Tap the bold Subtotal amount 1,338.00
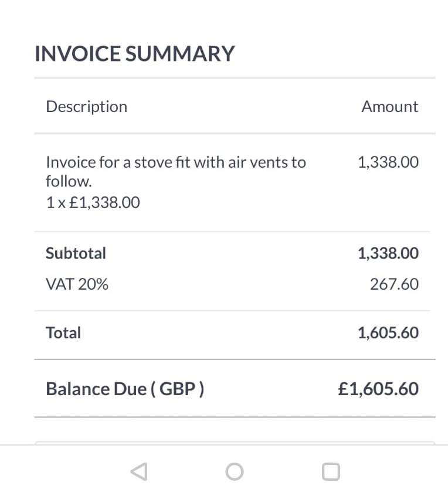 tap(388, 253)
